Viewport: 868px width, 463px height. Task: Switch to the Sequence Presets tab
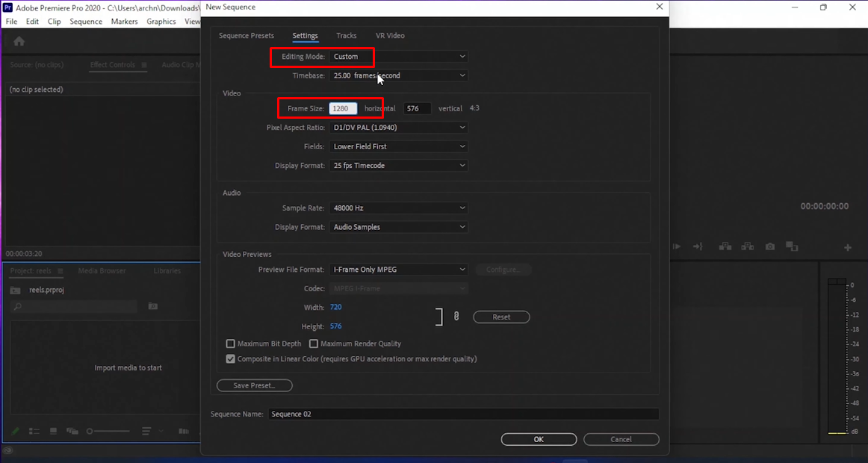coord(247,35)
